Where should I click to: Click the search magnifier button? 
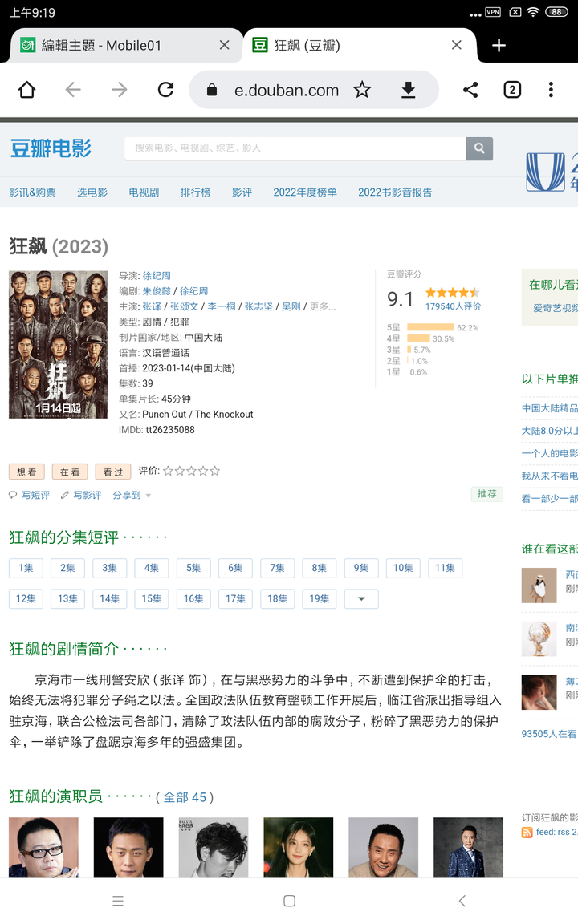point(479,148)
